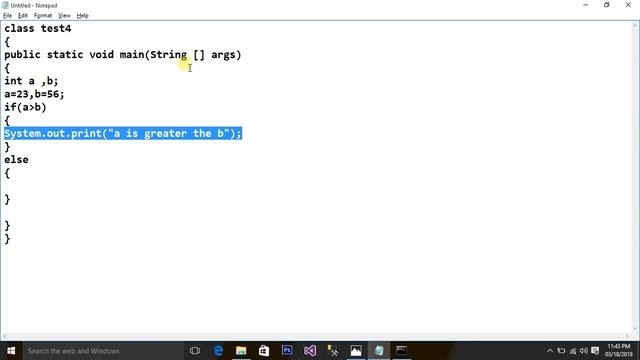640x360 pixels.
Task: Open the Action Center notifications icon
Action: click(595, 351)
